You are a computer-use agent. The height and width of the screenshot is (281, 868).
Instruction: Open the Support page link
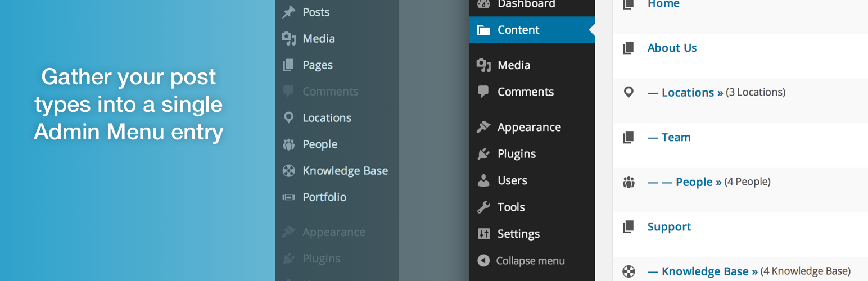click(x=669, y=227)
